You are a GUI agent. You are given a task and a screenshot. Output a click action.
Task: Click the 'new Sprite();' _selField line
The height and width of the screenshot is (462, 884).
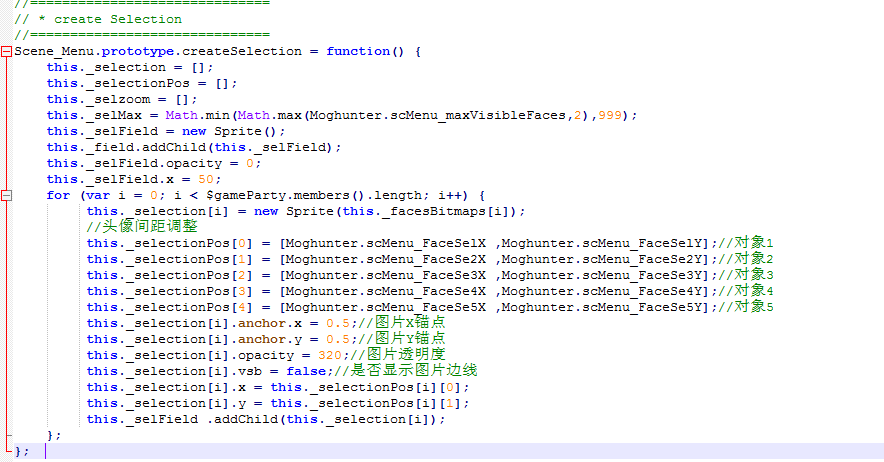[x=166, y=131]
